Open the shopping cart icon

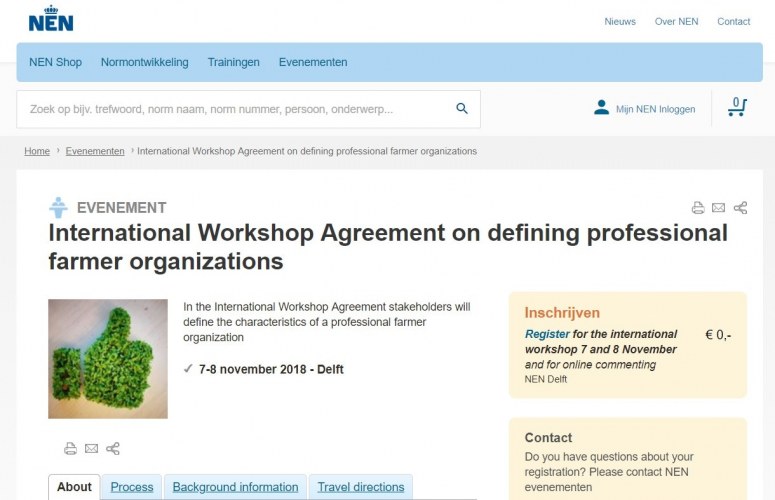[x=737, y=107]
